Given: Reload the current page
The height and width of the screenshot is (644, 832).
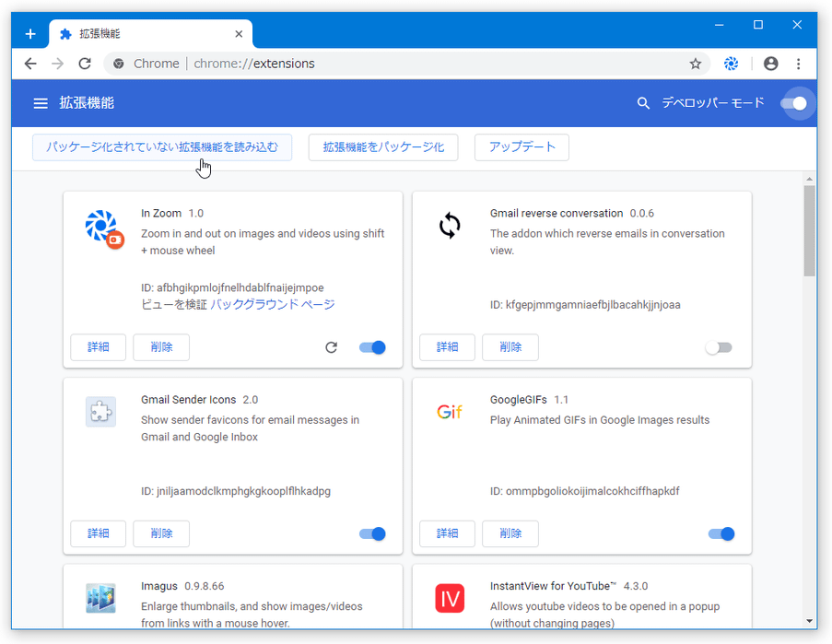Looking at the screenshot, I should [85, 64].
